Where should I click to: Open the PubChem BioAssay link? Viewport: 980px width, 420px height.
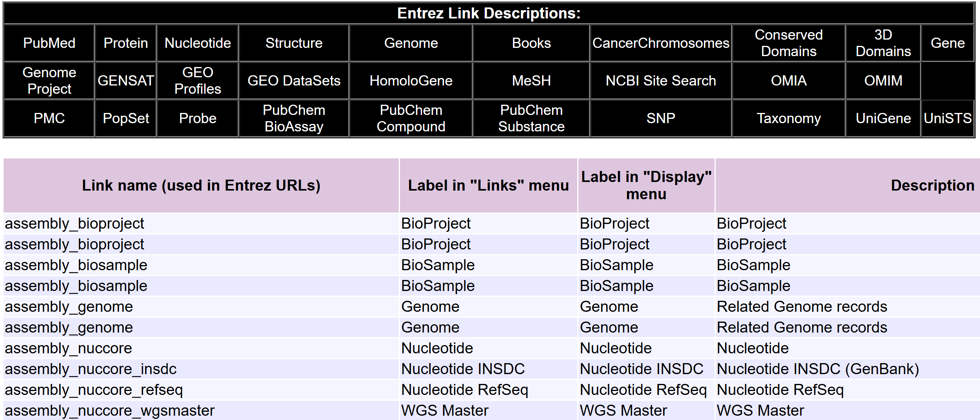point(294,118)
